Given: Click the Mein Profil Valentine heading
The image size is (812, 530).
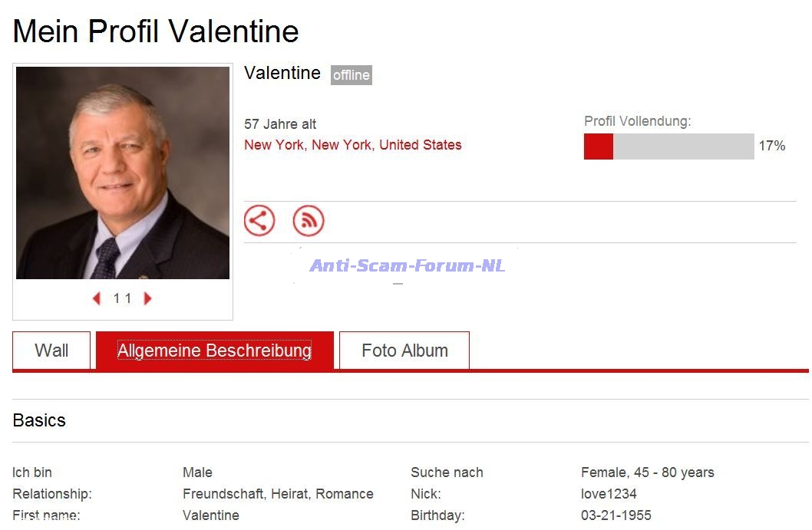Looking at the screenshot, I should 156,31.
